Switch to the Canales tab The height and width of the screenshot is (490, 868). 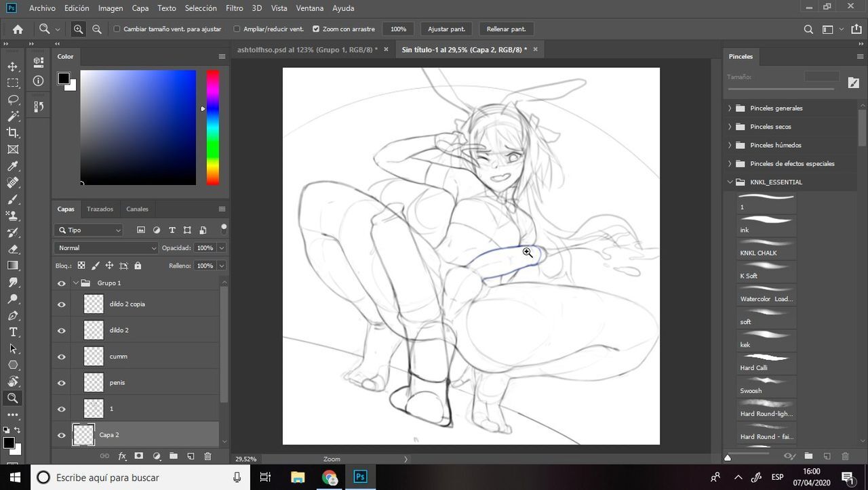click(x=137, y=209)
